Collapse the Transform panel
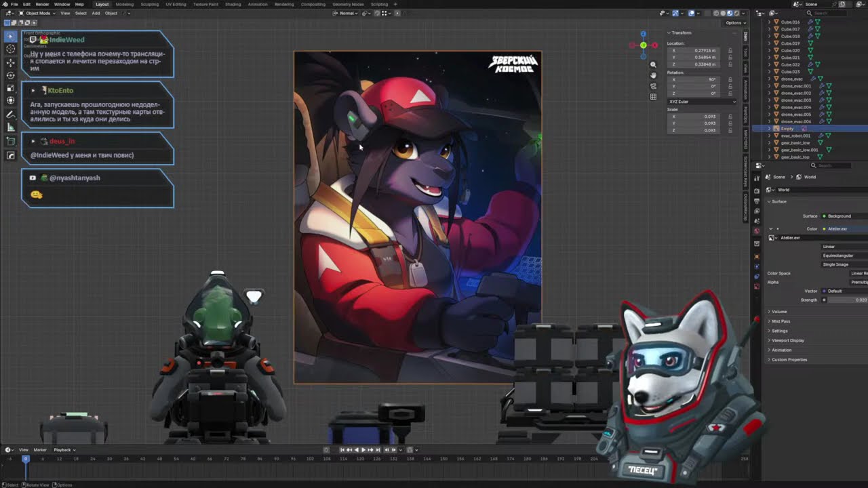This screenshot has height=488, width=868. tap(680, 33)
